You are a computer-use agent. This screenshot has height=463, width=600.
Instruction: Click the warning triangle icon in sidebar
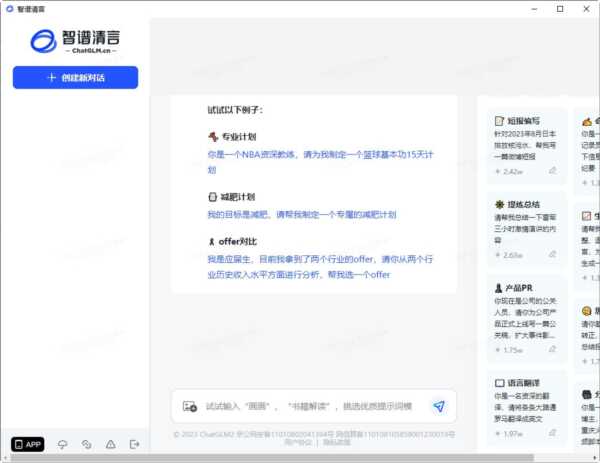tap(110, 444)
